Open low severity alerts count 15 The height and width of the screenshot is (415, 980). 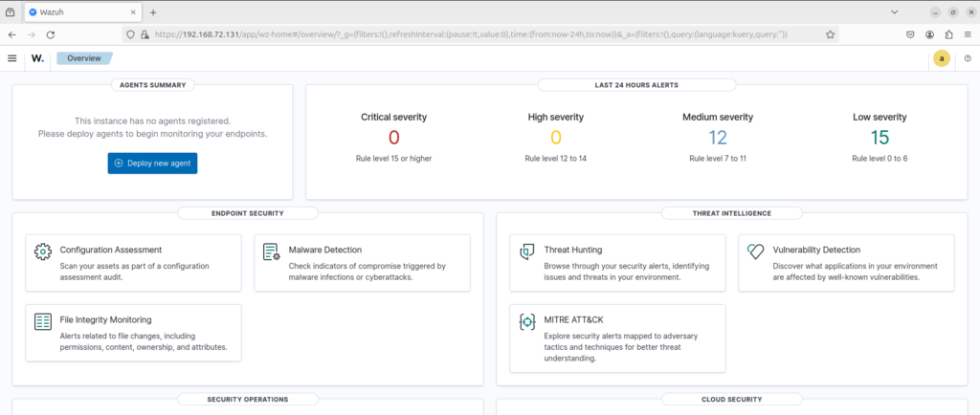(880, 138)
